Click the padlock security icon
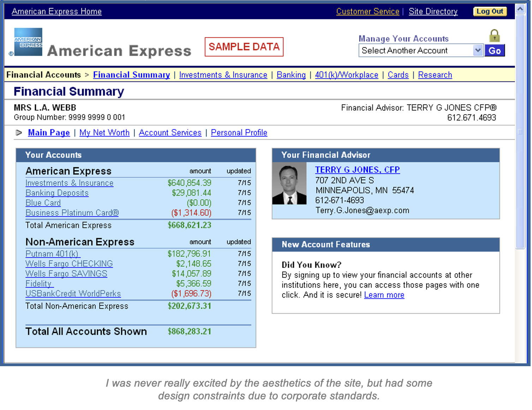 click(x=494, y=36)
